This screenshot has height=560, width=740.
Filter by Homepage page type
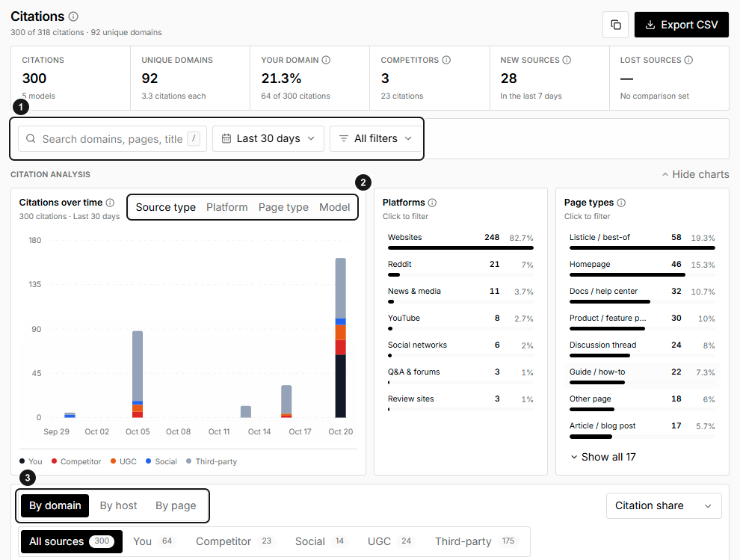pos(642,268)
